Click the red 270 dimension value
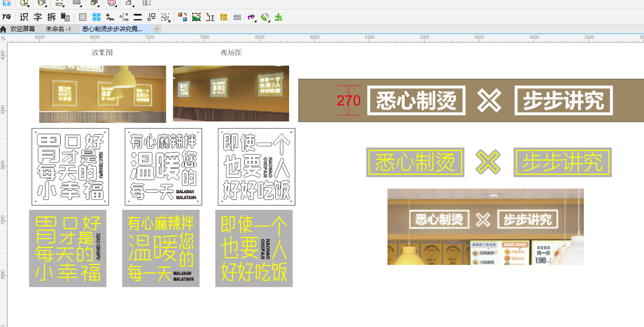644x327 pixels. pos(349,101)
